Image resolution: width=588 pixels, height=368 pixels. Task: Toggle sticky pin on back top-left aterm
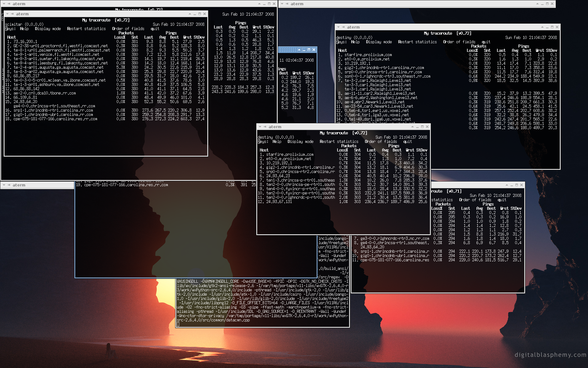(9, 4)
